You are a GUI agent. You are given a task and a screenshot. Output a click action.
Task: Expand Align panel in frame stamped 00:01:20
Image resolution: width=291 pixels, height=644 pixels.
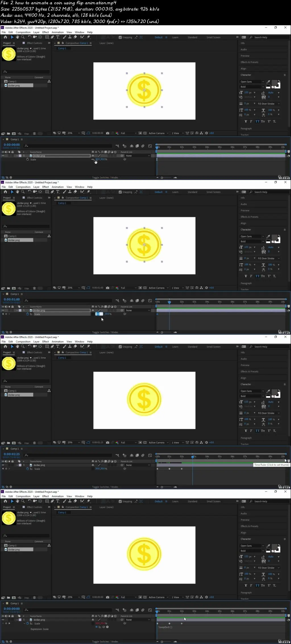(x=244, y=223)
